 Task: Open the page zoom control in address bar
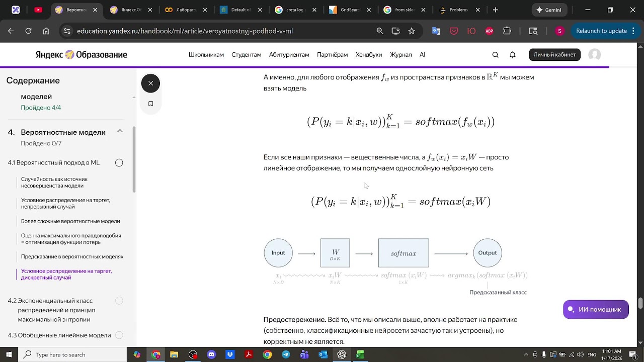click(380, 31)
